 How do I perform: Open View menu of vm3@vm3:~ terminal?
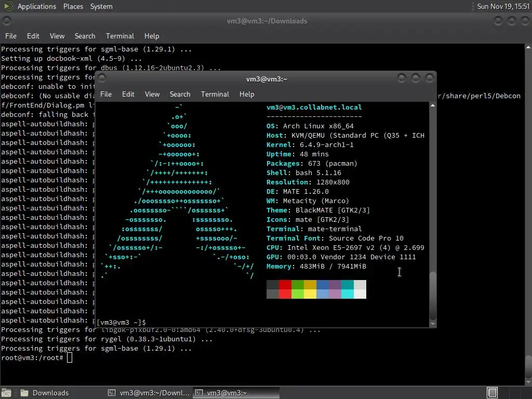(x=152, y=95)
